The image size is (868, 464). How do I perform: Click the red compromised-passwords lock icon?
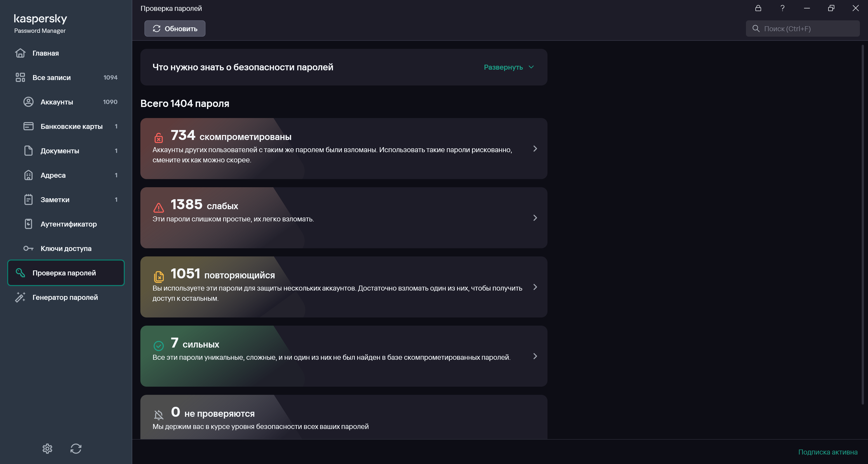(159, 137)
